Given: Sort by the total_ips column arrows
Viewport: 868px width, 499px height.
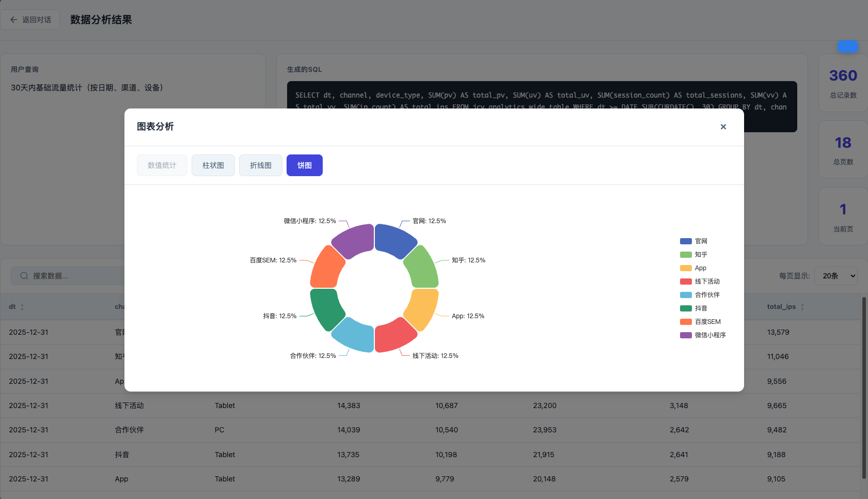Looking at the screenshot, I should pos(802,307).
